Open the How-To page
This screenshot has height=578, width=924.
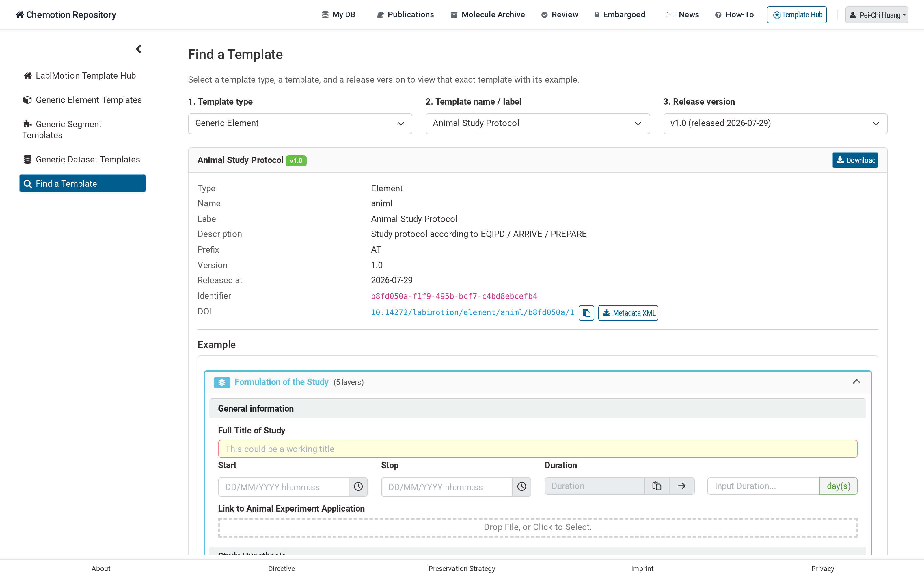[x=734, y=14]
